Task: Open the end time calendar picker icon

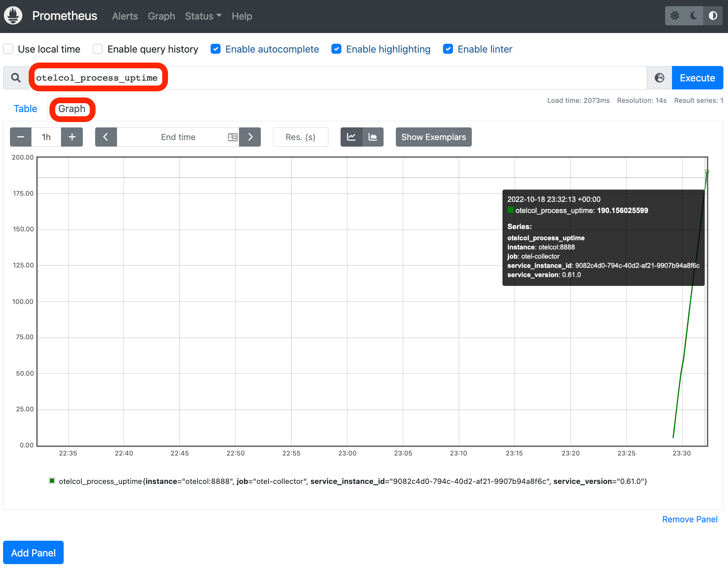Action: click(232, 137)
